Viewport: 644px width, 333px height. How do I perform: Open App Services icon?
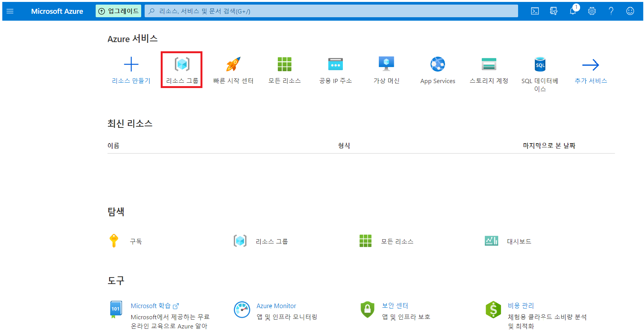[x=438, y=64]
